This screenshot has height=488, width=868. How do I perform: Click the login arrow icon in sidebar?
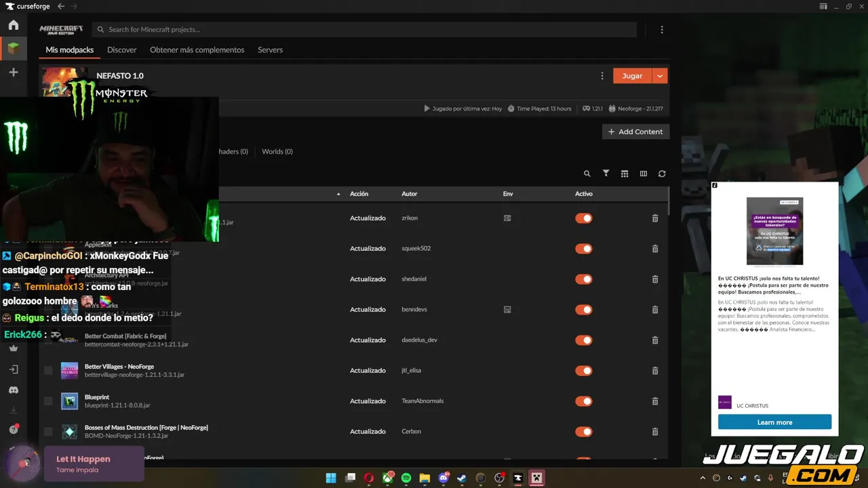[x=14, y=369]
